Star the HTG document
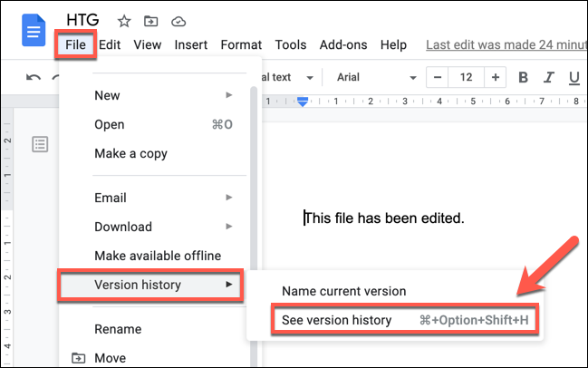Image resolution: width=588 pixels, height=368 pixels. 124,21
